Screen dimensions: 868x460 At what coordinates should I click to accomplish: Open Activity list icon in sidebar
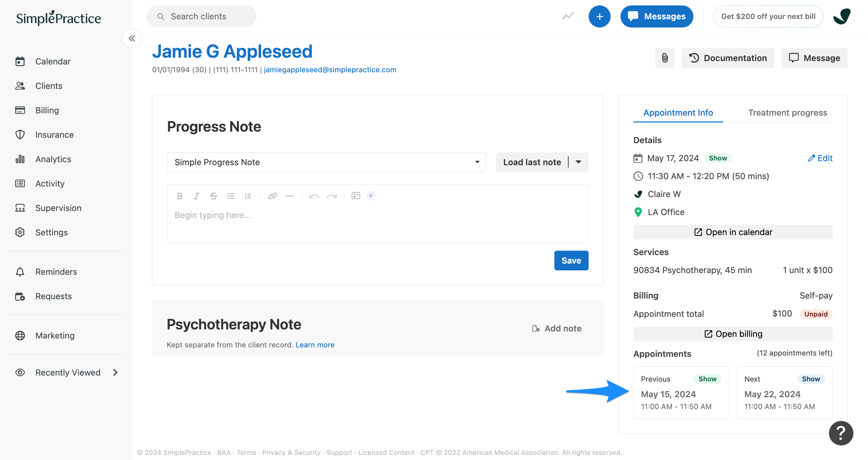point(20,184)
